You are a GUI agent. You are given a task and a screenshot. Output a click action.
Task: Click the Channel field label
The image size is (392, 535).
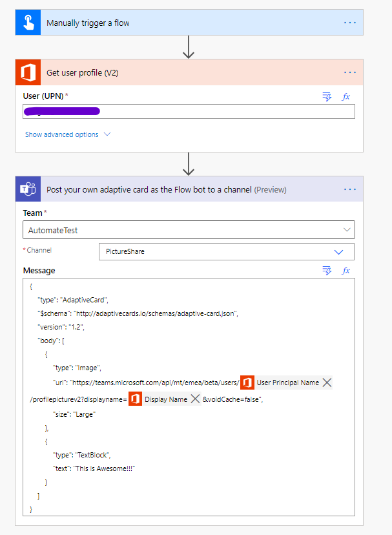39,250
